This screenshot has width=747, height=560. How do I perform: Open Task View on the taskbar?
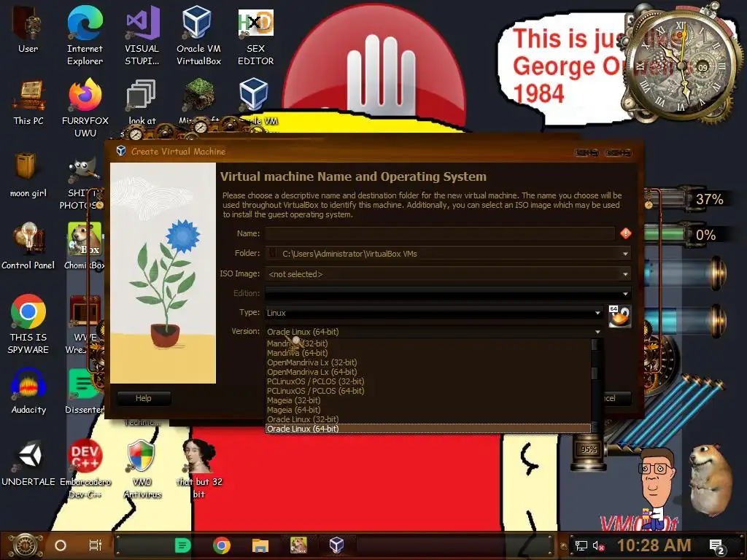click(96, 545)
